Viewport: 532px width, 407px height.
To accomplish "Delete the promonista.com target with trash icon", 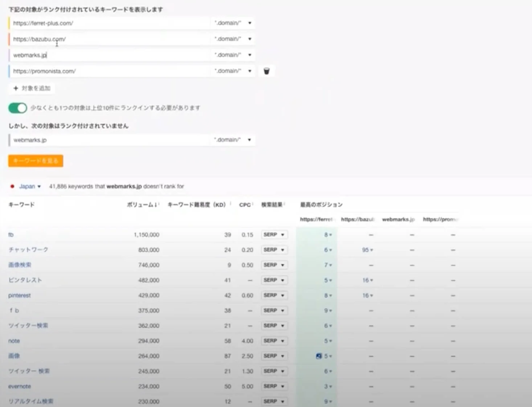I will tap(266, 71).
